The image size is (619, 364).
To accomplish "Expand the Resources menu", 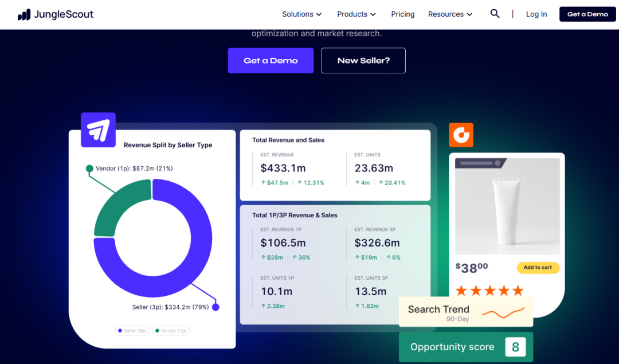I will [x=450, y=14].
